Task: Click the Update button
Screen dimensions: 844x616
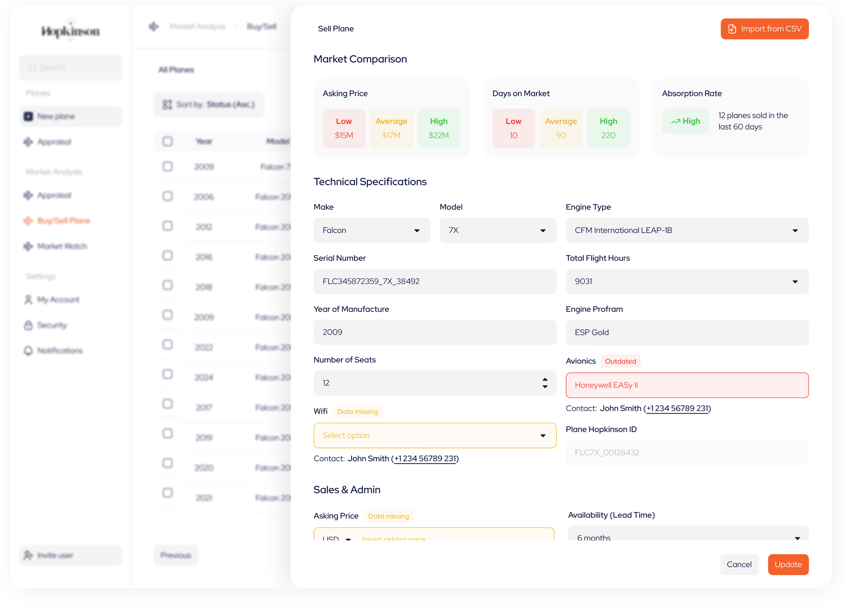Action: (x=788, y=565)
